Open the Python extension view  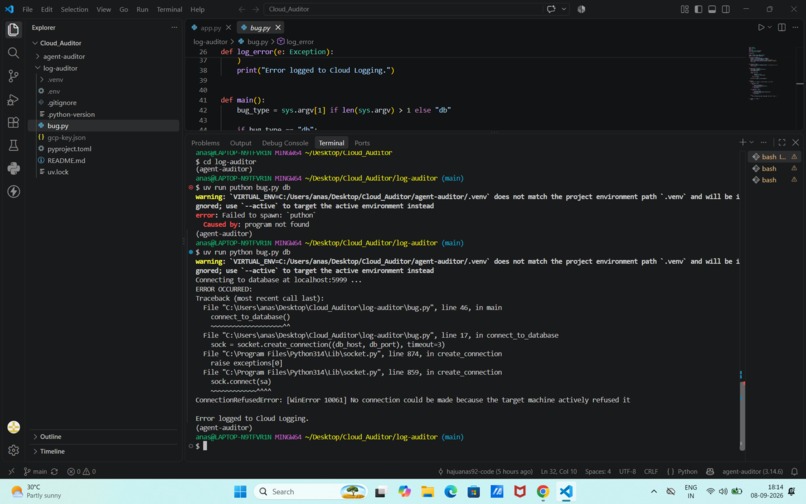(13, 169)
